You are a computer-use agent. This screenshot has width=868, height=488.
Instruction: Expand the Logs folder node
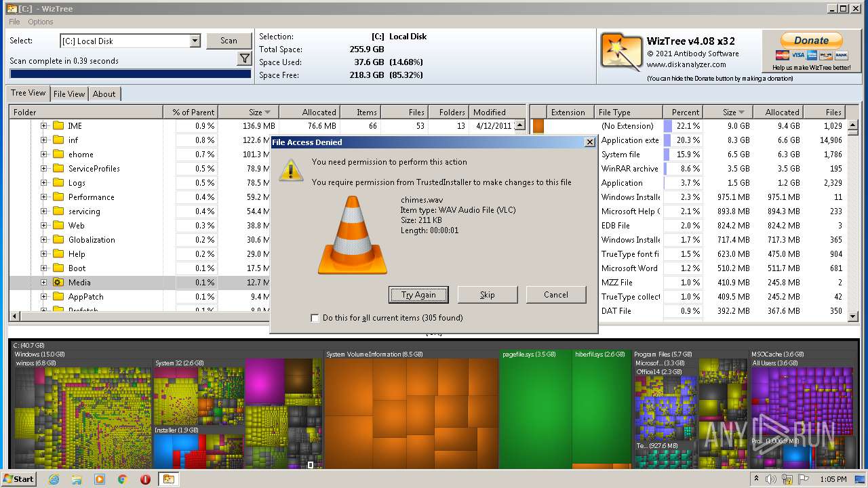43,182
